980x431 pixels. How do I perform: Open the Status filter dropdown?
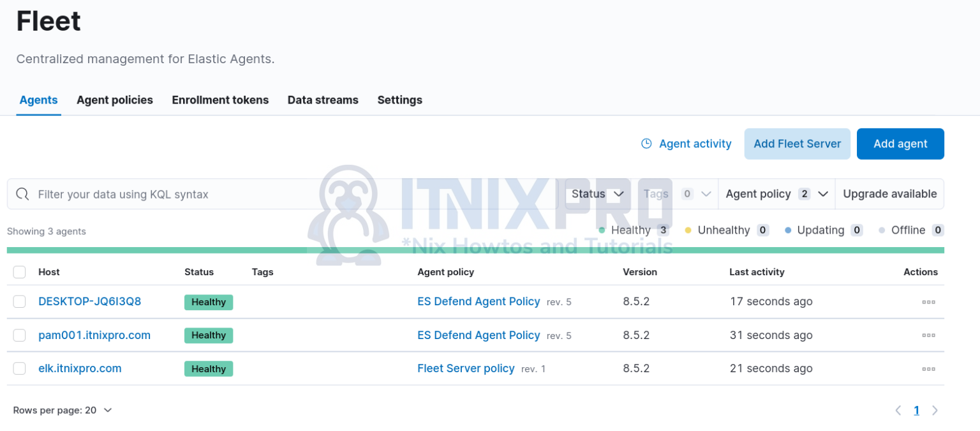pyautogui.click(x=595, y=193)
